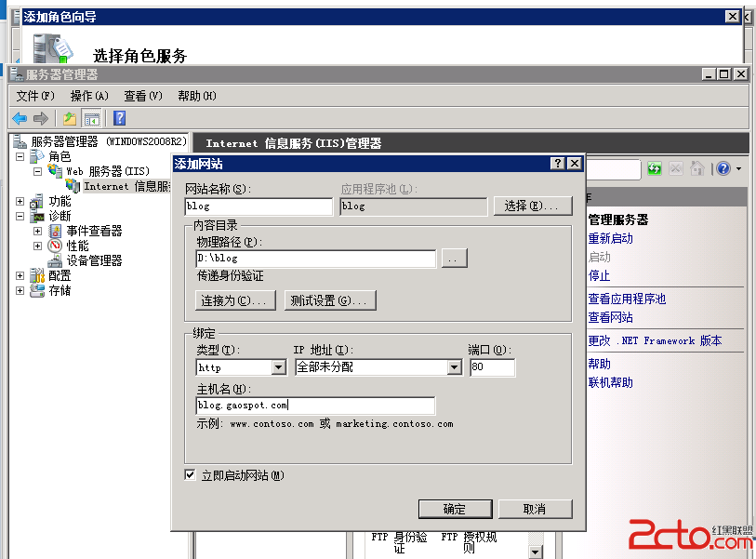Click the stop (X) icon in IIS Manager bar
The image size is (756, 559).
(x=675, y=168)
